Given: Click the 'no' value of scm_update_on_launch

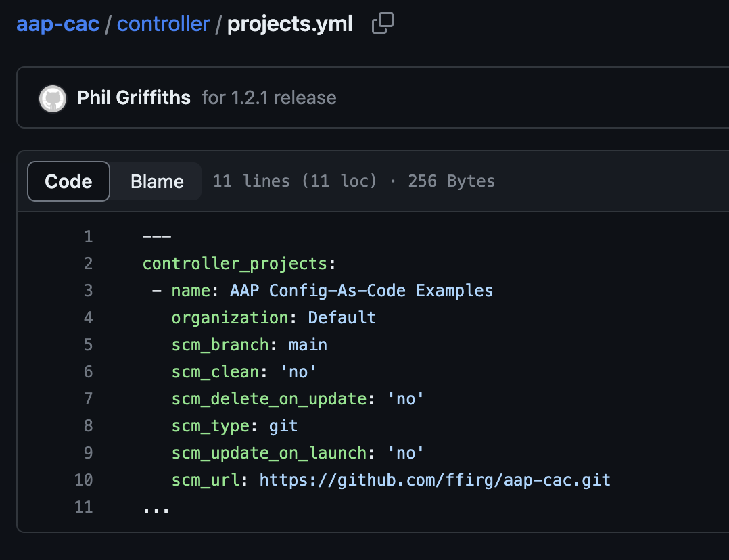Looking at the screenshot, I should (x=406, y=452).
